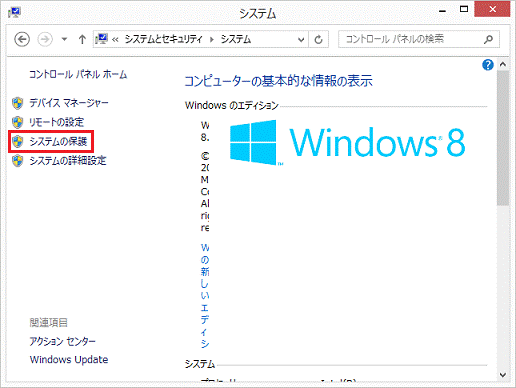
Task: Minimize the システム window
Action: tap(442, 10)
